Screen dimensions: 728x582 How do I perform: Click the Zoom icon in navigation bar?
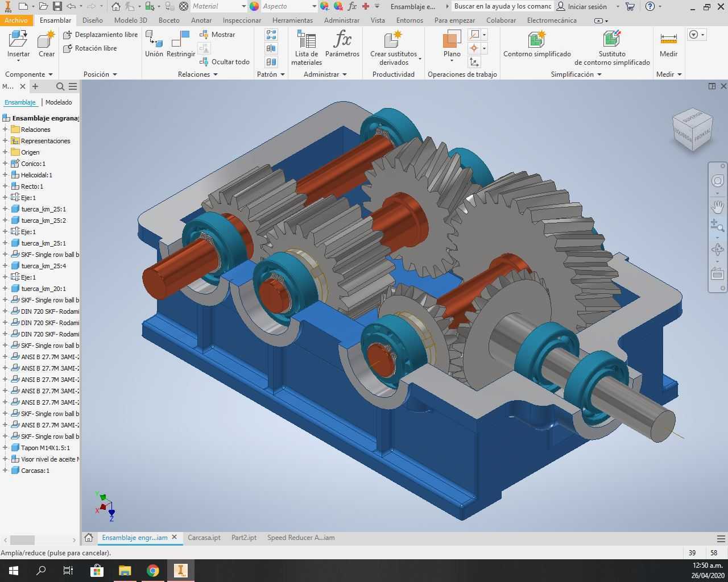tap(717, 226)
